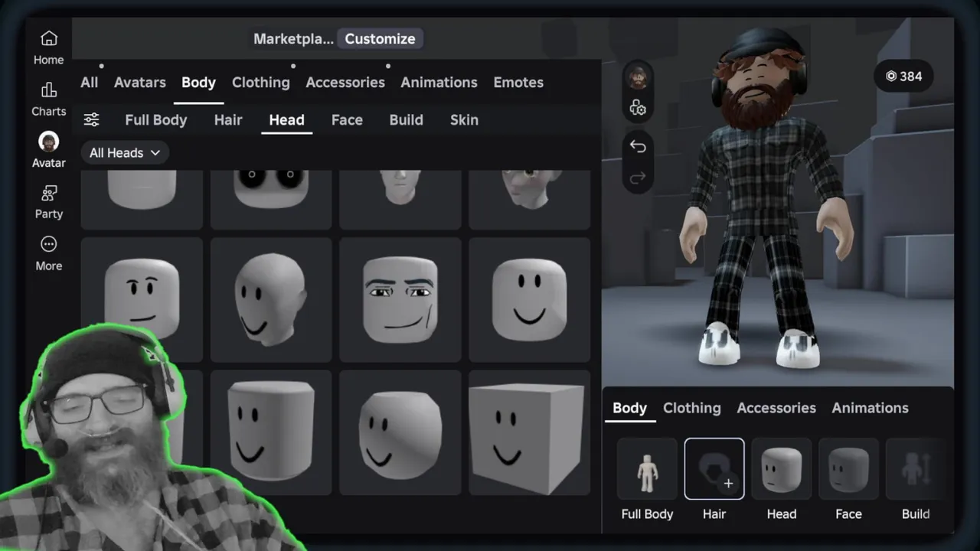
Task: Open the All category tab
Action: click(90, 82)
